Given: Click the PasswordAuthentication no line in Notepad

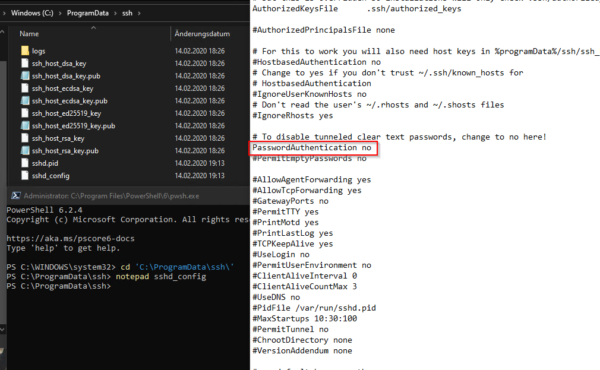Looking at the screenshot, I should 311,147.
